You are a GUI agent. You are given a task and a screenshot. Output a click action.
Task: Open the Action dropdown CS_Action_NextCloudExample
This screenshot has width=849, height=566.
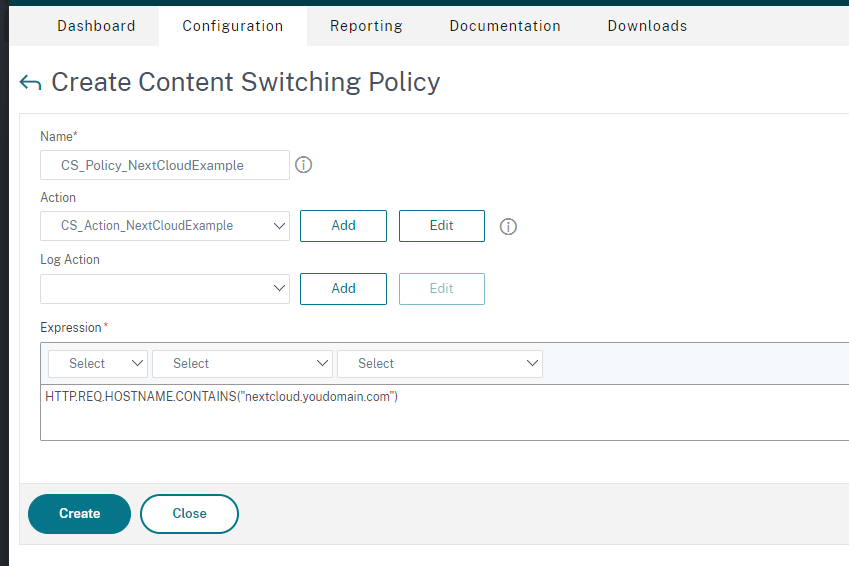(165, 226)
